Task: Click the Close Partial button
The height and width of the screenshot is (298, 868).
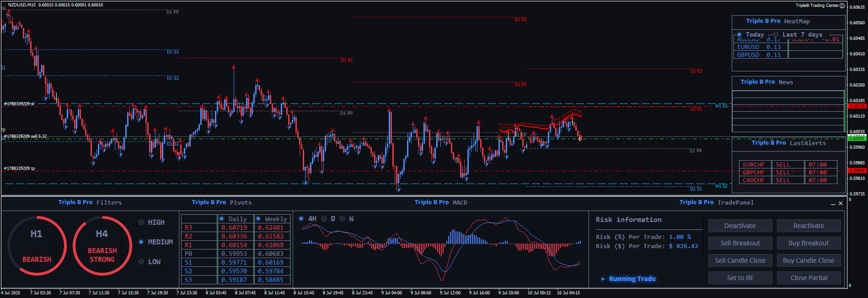Action: coord(809,278)
